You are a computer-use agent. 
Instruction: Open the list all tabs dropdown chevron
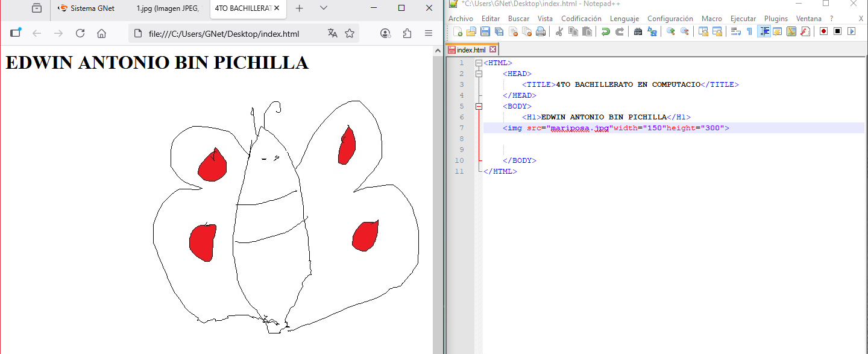tap(324, 8)
